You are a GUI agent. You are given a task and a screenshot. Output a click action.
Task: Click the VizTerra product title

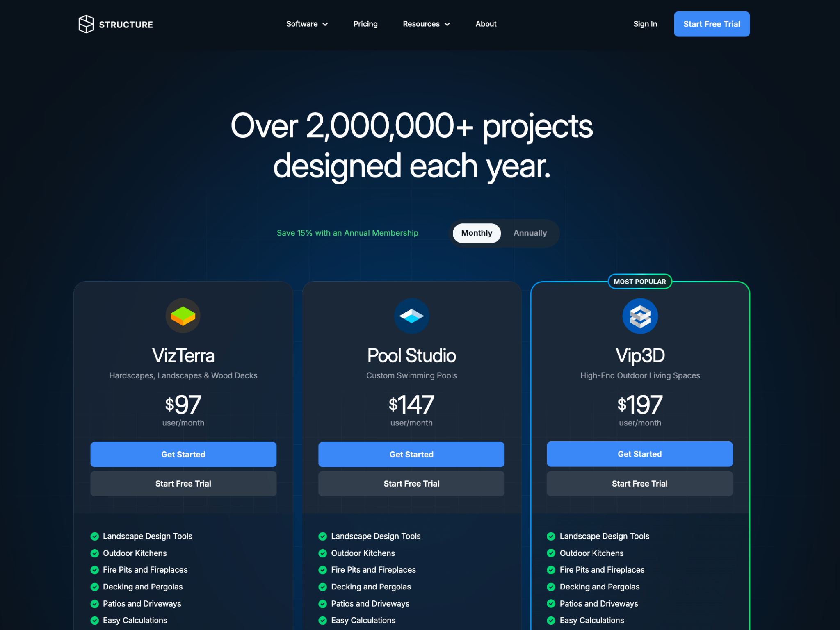pyautogui.click(x=183, y=355)
